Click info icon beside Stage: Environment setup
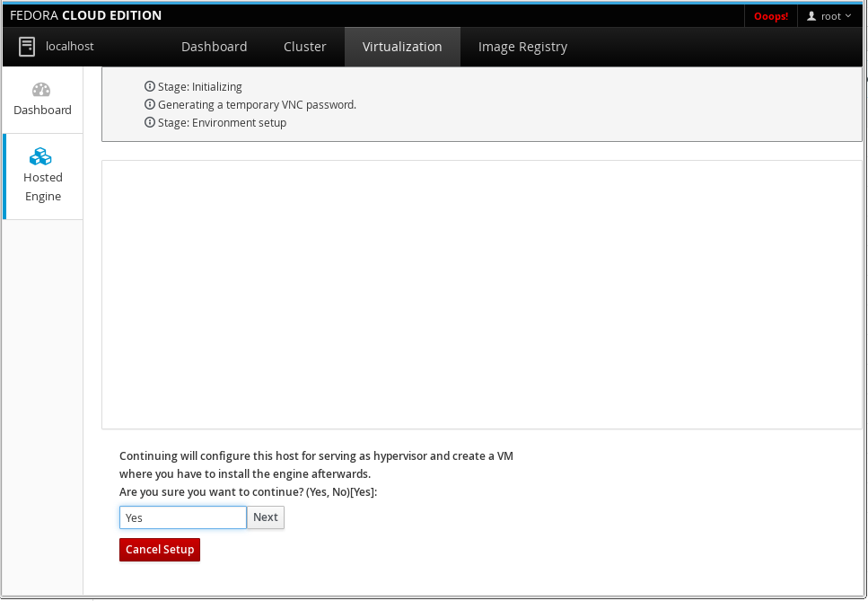Screen dimensions: 868x601 point(150,123)
